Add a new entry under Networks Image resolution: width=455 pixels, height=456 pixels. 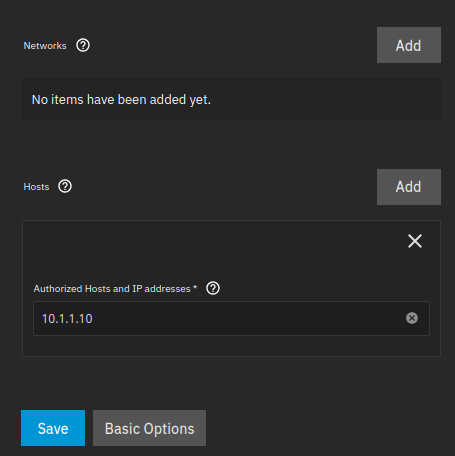pos(409,45)
